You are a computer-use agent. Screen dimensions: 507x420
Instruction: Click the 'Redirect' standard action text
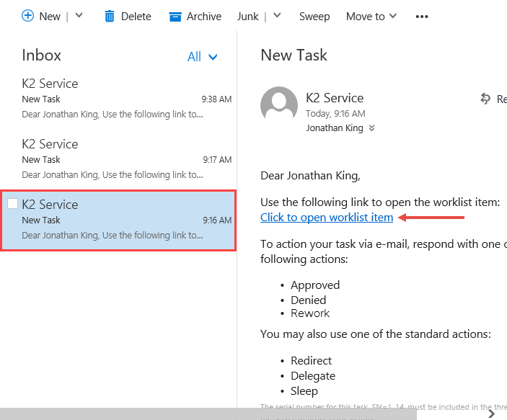[x=311, y=360]
